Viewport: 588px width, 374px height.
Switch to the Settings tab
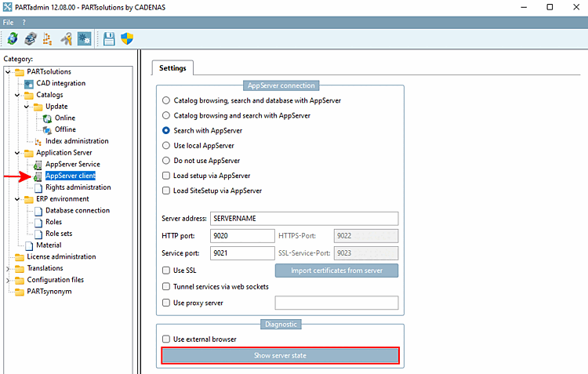tap(172, 68)
